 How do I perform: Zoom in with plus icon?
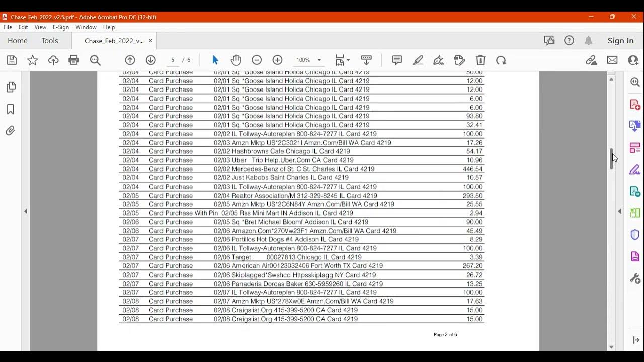coord(277,60)
